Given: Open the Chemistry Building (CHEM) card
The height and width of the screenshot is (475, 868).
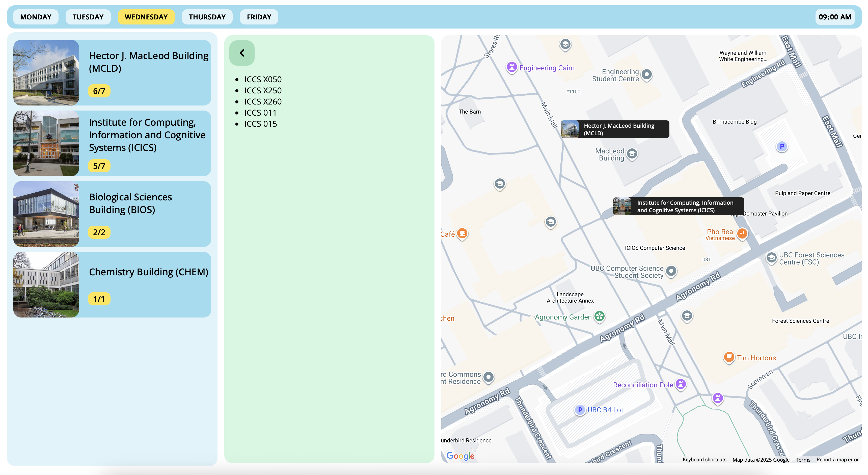Looking at the screenshot, I should (x=112, y=284).
